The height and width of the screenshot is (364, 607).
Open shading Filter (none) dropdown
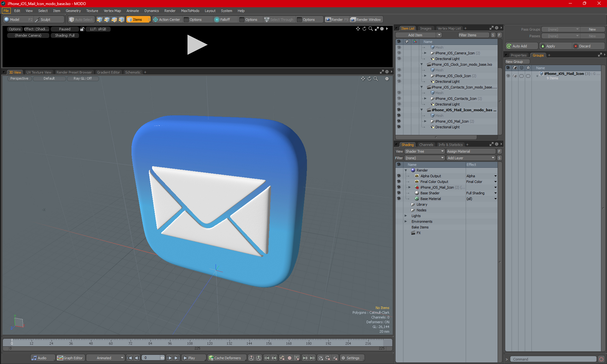click(x=425, y=158)
